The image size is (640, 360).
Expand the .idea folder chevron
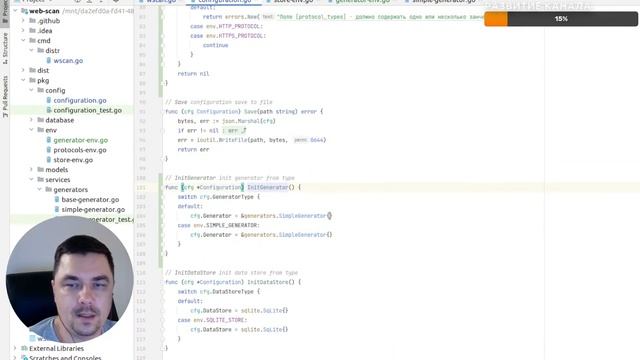pos(23,31)
